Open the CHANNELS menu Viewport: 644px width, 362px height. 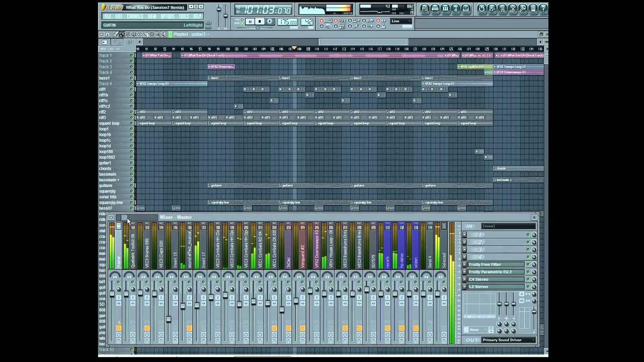pos(135,17)
